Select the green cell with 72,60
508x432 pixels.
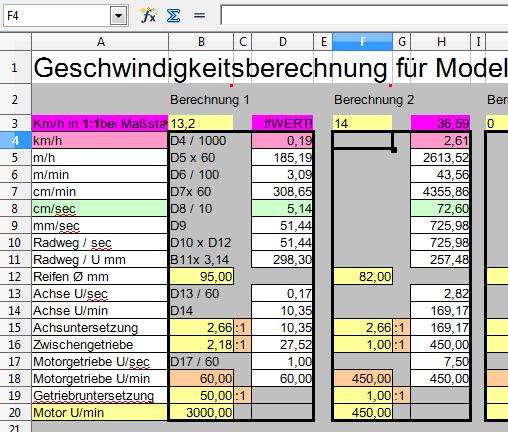coord(440,209)
